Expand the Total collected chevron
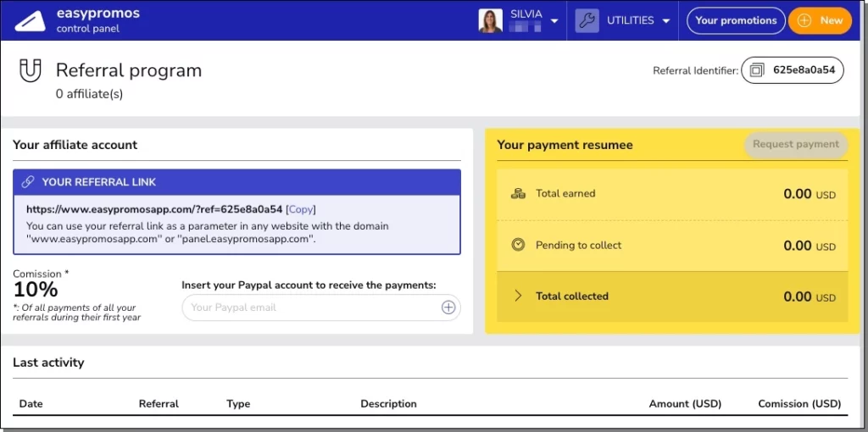 (x=518, y=296)
